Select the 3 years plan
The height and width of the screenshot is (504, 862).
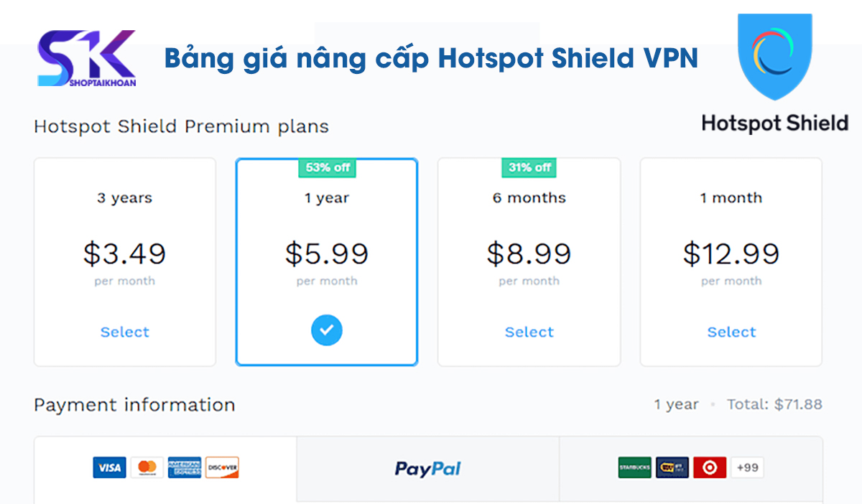(124, 332)
